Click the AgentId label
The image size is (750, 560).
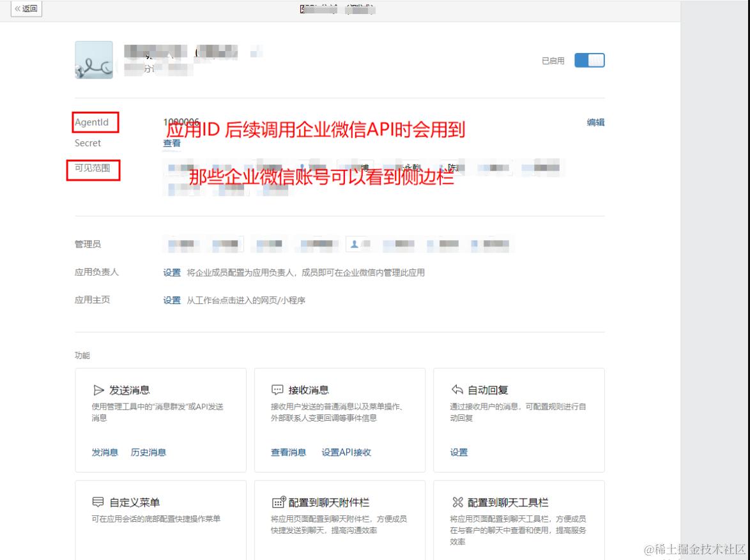coord(92,123)
